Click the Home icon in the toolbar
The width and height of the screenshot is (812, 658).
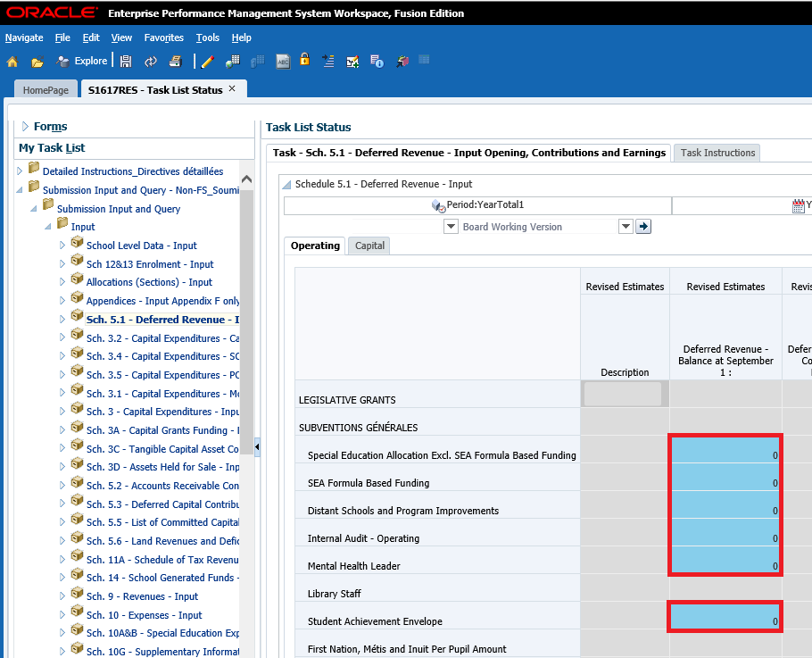(x=12, y=62)
